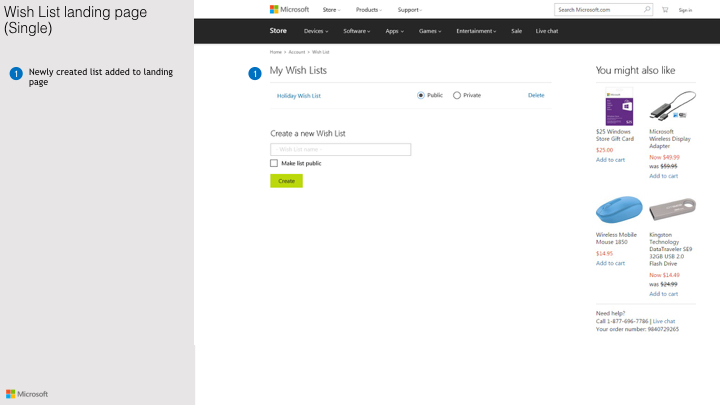Image resolution: width=720 pixels, height=405 pixels.
Task: Click Kingston Technology DataTraveler title
Action: 670,249
